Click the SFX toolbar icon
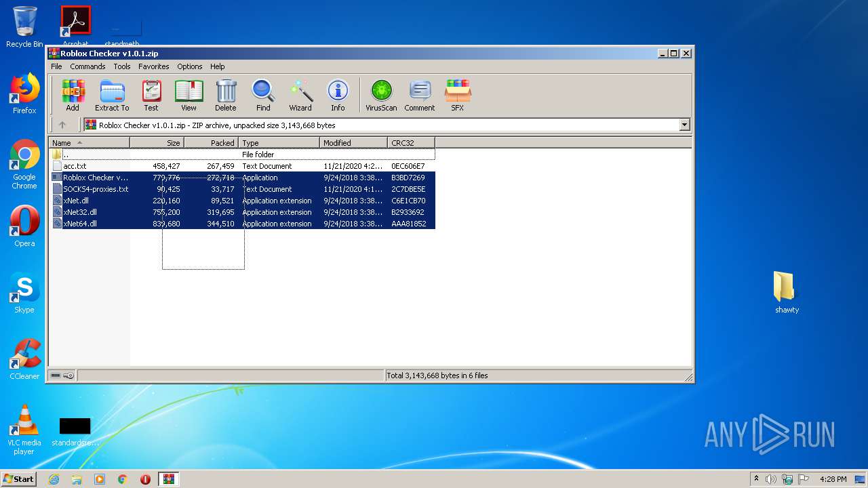 tap(458, 96)
